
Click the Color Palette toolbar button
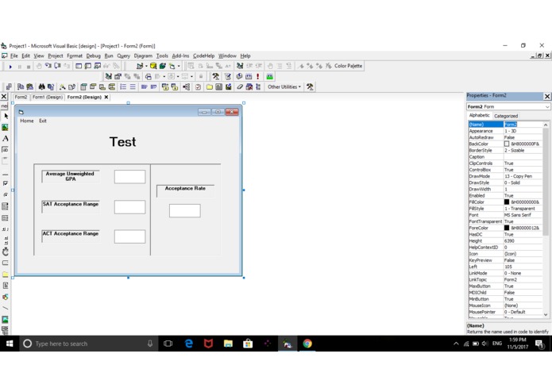(348, 66)
